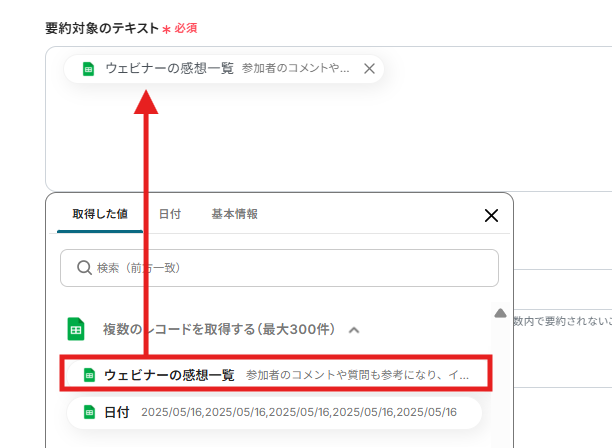Remove the ウェビナーの感想一覧 chip from text field
Viewport: 612px width, 448px height.
pyautogui.click(x=369, y=69)
